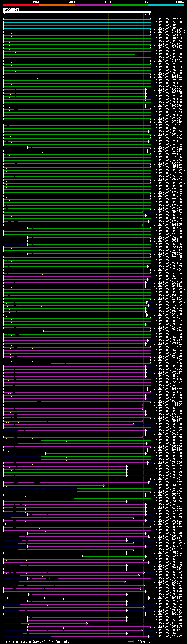This screenshot has width=187, height=644.
Task: Click label UniRef100_B3F8K8
Action: [168, 73]
